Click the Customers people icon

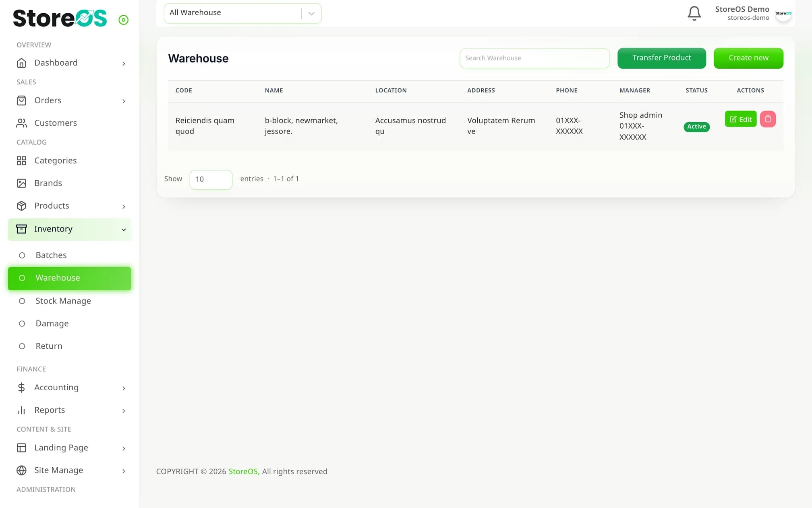pos(21,123)
